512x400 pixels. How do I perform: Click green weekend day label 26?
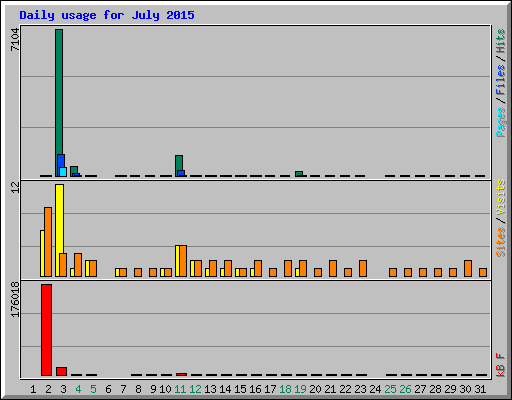(x=405, y=389)
